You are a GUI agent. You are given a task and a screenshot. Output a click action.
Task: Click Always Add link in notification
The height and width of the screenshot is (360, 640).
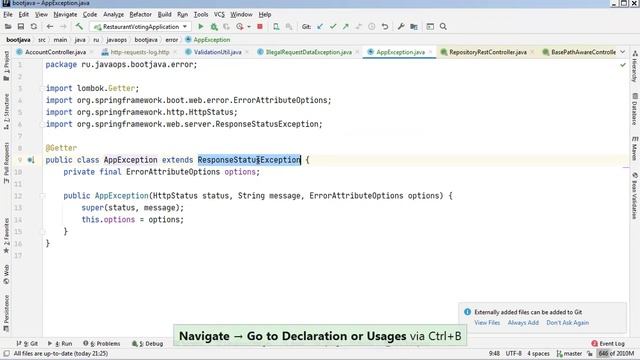click(523, 322)
